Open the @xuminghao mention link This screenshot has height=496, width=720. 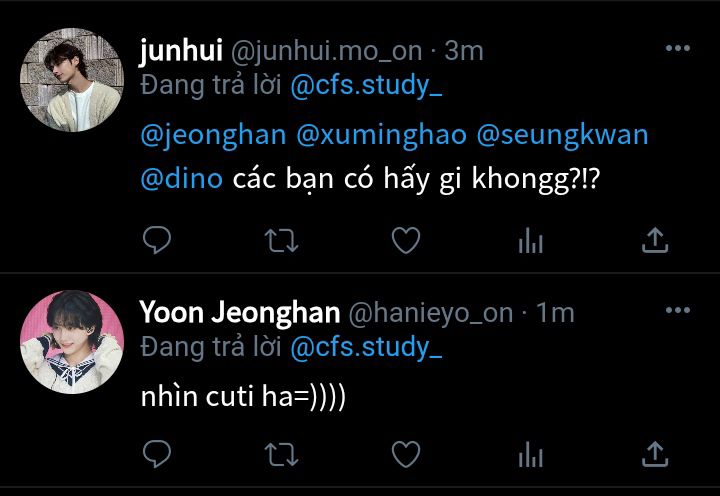[x=381, y=135]
